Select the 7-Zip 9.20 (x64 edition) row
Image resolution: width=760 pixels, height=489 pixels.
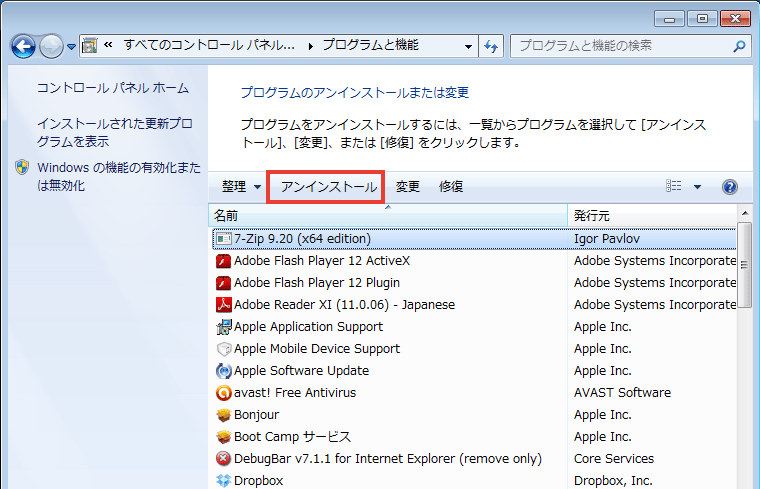click(x=475, y=239)
